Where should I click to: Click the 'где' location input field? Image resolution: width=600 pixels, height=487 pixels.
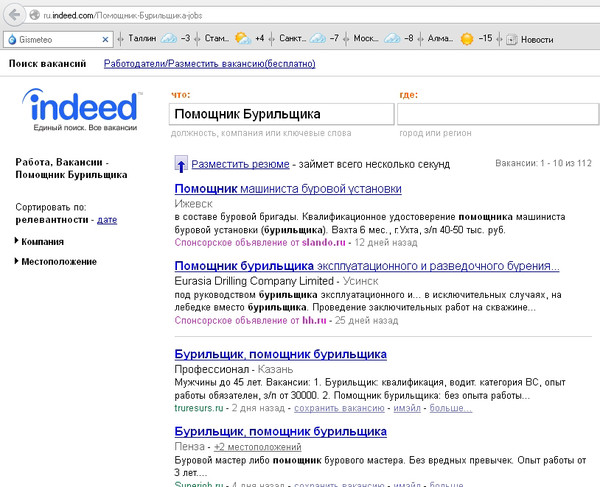498,114
